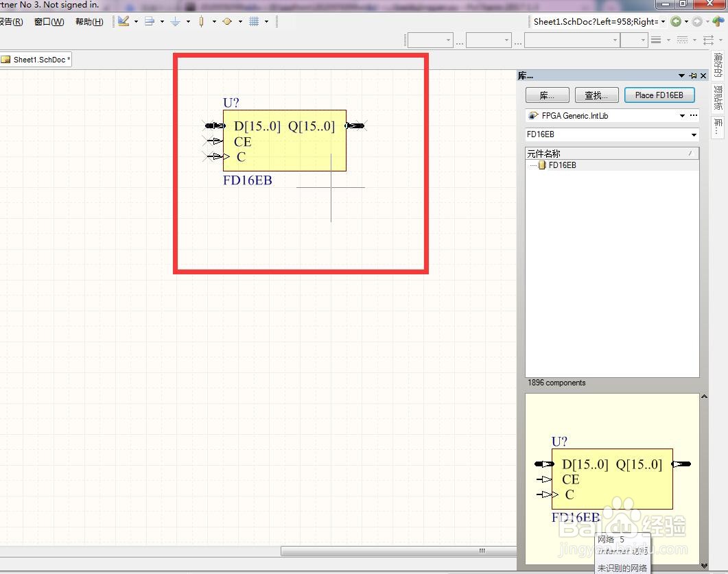Click the U? designator on schematic

231,103
